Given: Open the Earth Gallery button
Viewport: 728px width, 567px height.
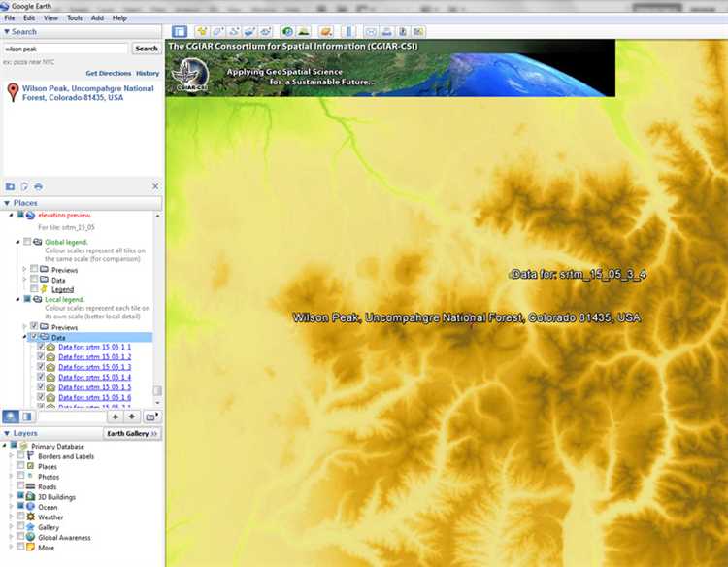Looking at the screenshot, I should tap(132, 433).
